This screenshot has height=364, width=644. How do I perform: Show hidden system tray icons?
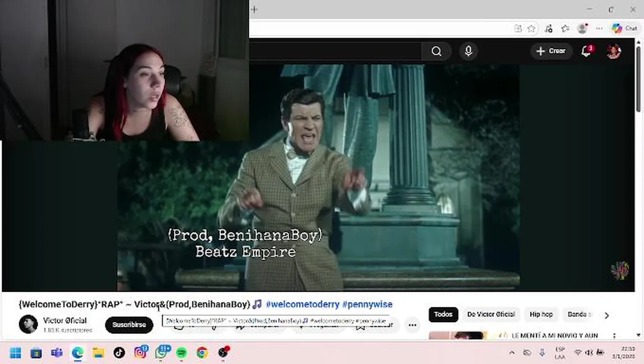point(512,353)
